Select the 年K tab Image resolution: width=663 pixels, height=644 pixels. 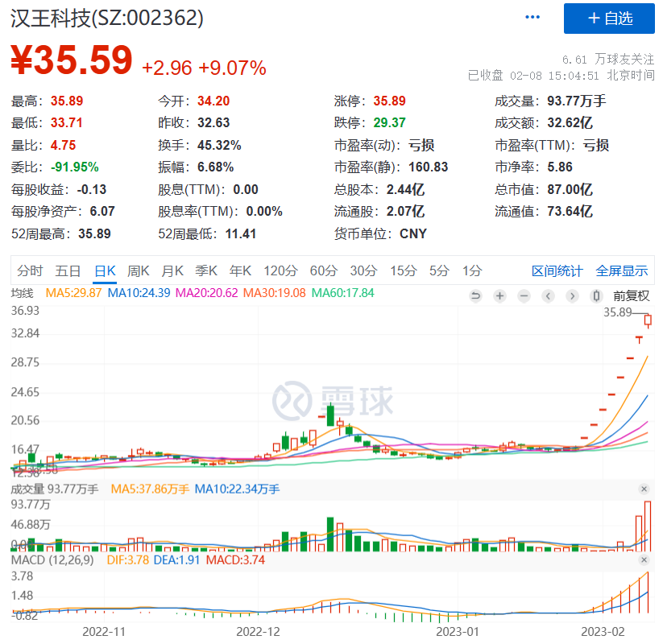point(240,270)
